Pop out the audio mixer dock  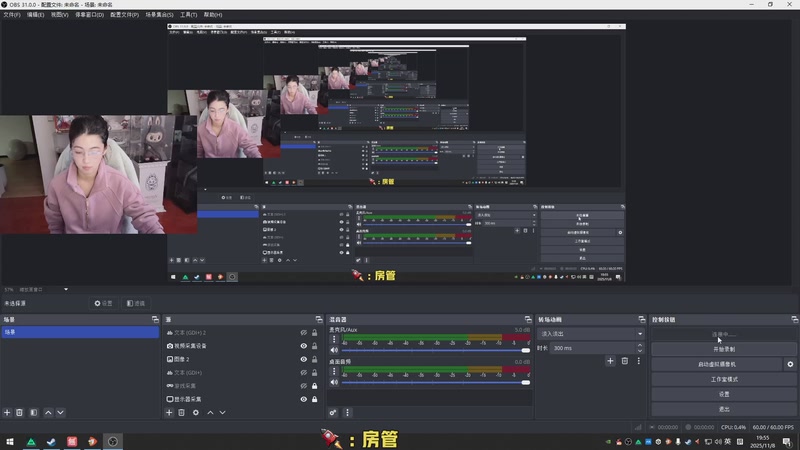pyautogui.click(x=528, y=319)
